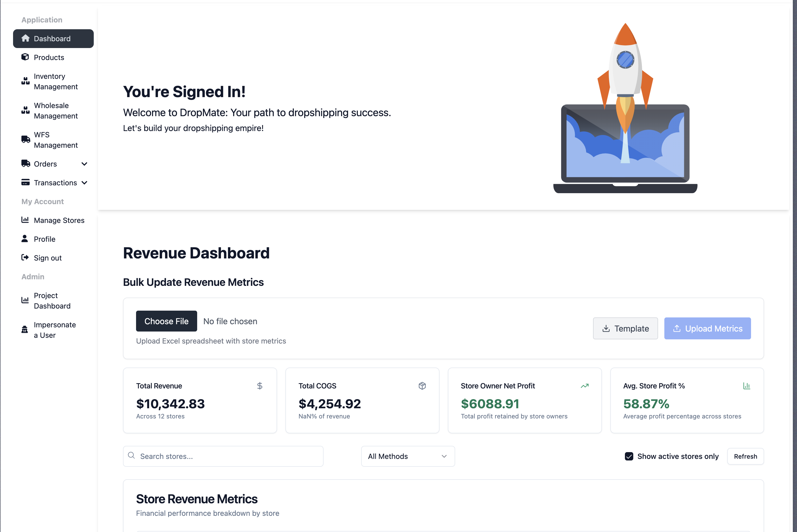The image size is (797, 532).
Task: Click the package icon on Total COGS card
Action: click(422, 386)
